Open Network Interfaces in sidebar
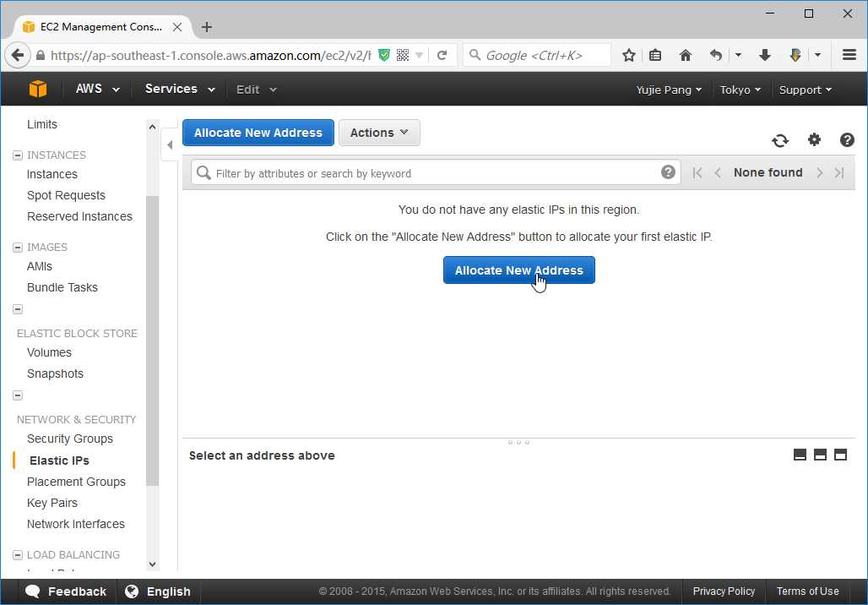The image size is (868, 605). coord(76,524)
